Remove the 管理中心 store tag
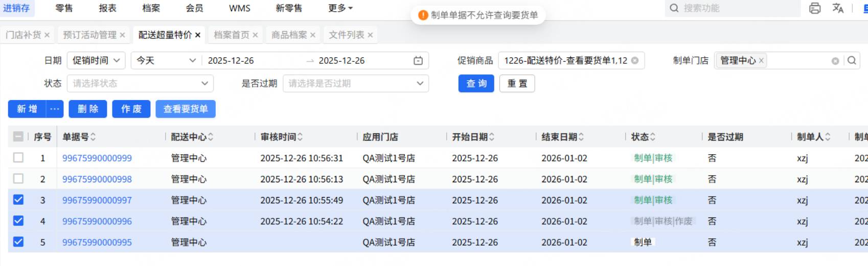Image resolution: width=868 pixels, height=266 pixels. click(x=761, y=61)
